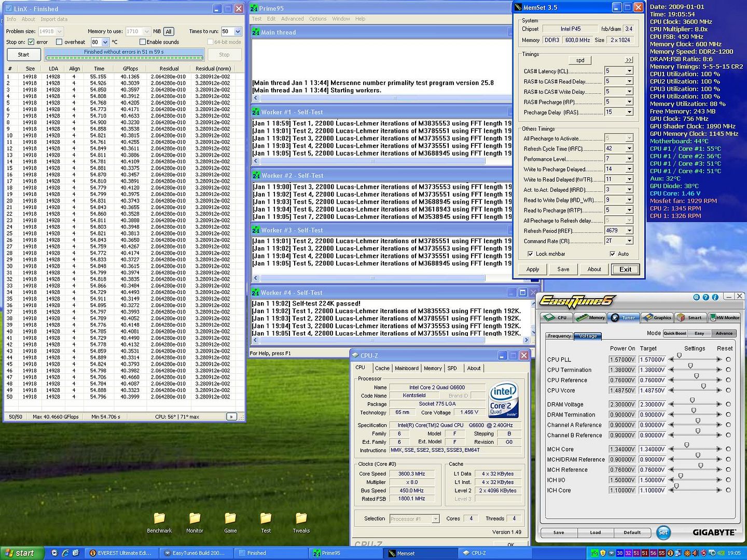Open Prime95 Advanced menu
Viewport: 747px width, 560px height.
tap(292, 19)
